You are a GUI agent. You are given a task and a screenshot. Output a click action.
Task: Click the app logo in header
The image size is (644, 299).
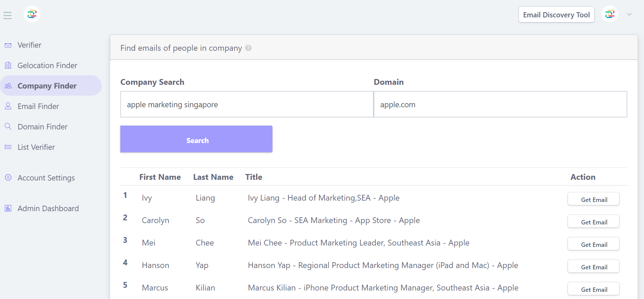32,14
